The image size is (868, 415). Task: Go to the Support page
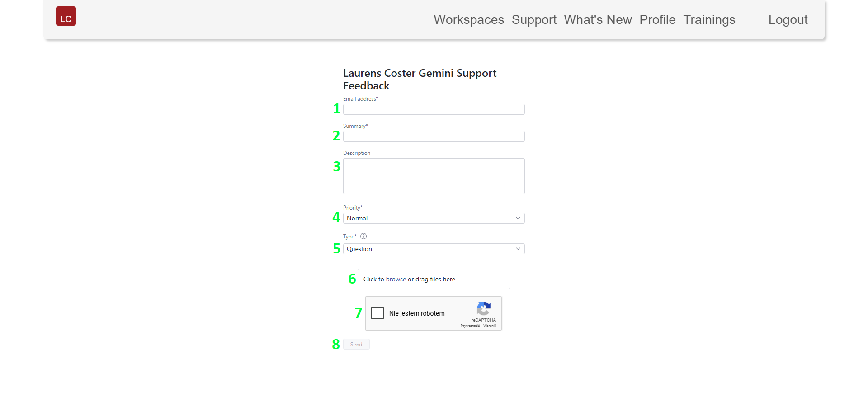(534, 20)
